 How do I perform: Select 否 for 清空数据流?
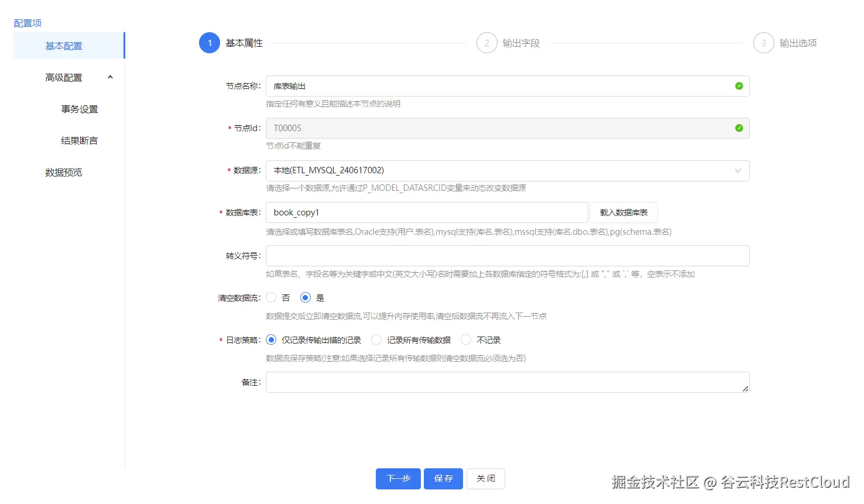(271, 297)
